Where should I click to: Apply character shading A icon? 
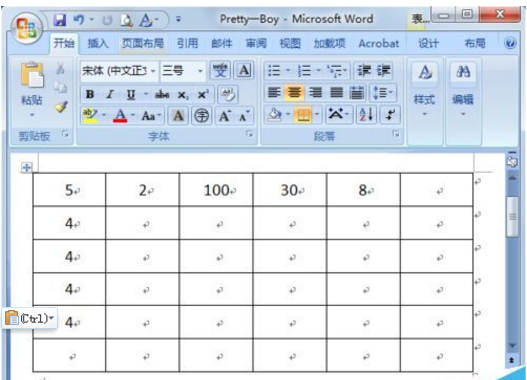point(178,116)
